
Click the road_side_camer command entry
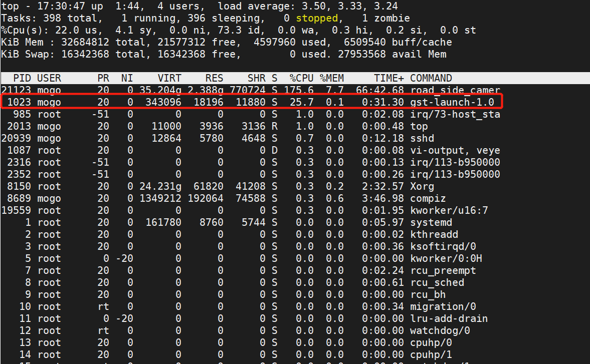(455, 90)
